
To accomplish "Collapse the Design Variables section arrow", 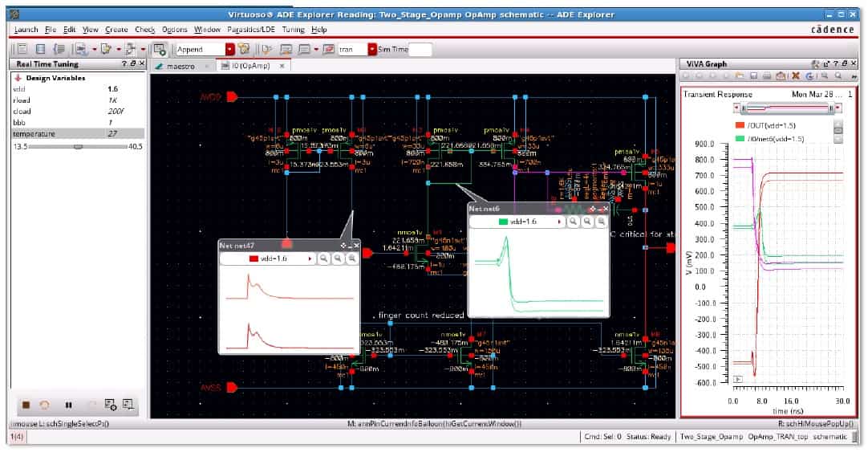I will (x=18, y=78).
